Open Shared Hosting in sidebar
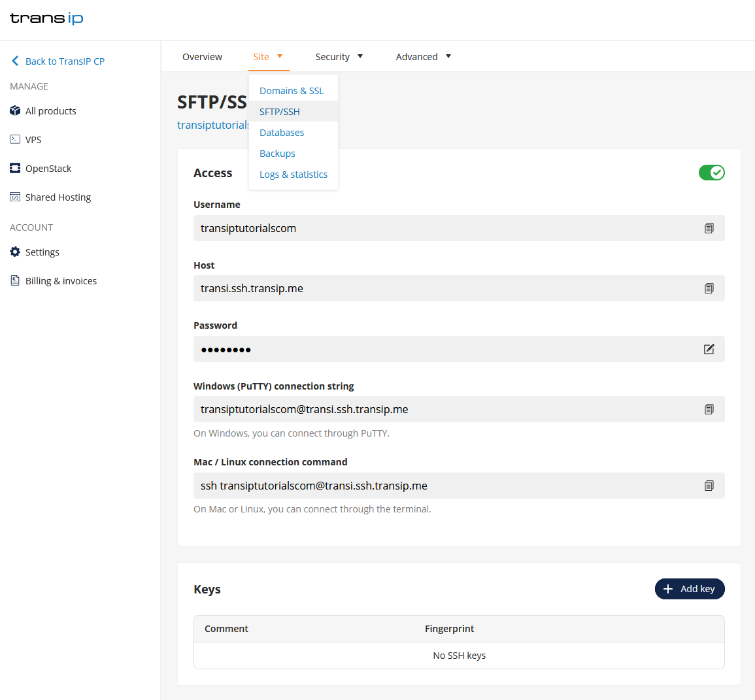The image size is (755, 700). click(58, 197)
